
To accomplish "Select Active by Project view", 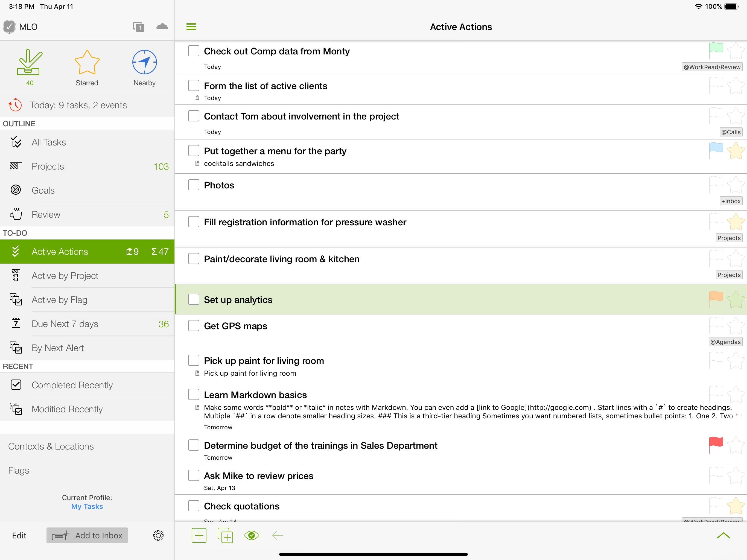I will (87, 276).
